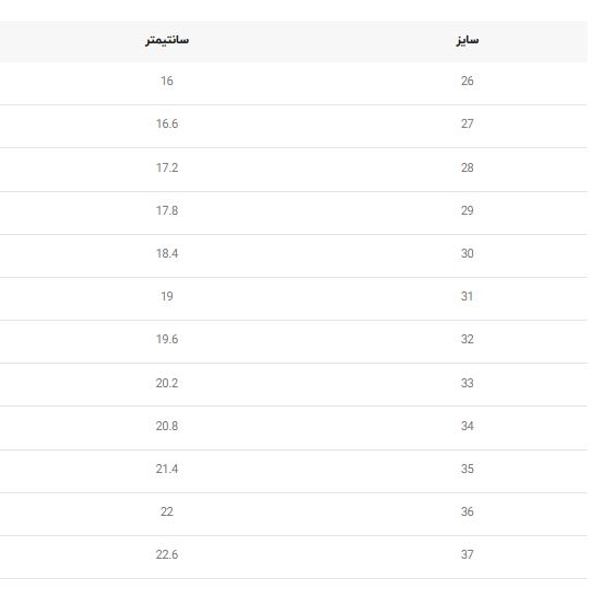Select the size 30 cell
This screenshot has width=600, height=600.
(x=467, y=254)
